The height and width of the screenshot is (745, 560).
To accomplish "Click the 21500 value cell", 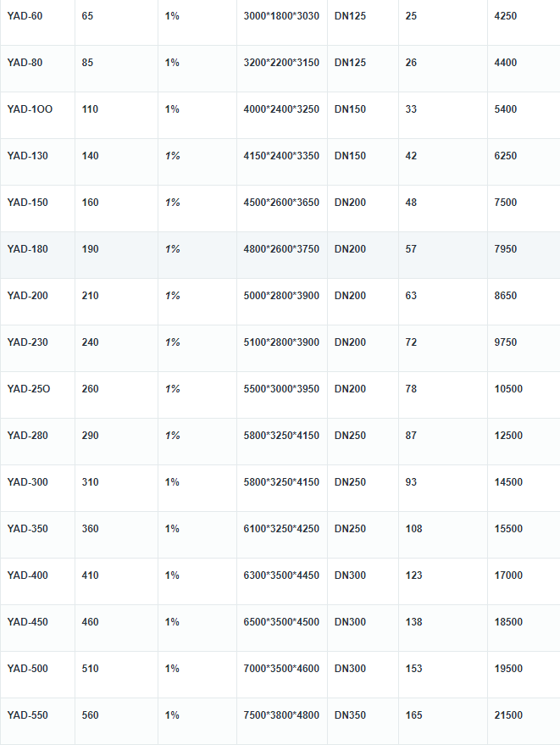I will pos(508,715).
